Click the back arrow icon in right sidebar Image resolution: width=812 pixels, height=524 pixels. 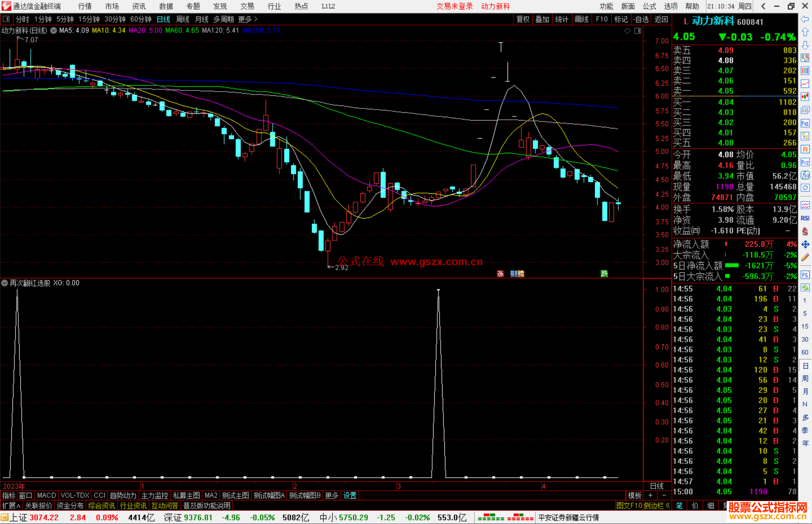click(805, 19)
